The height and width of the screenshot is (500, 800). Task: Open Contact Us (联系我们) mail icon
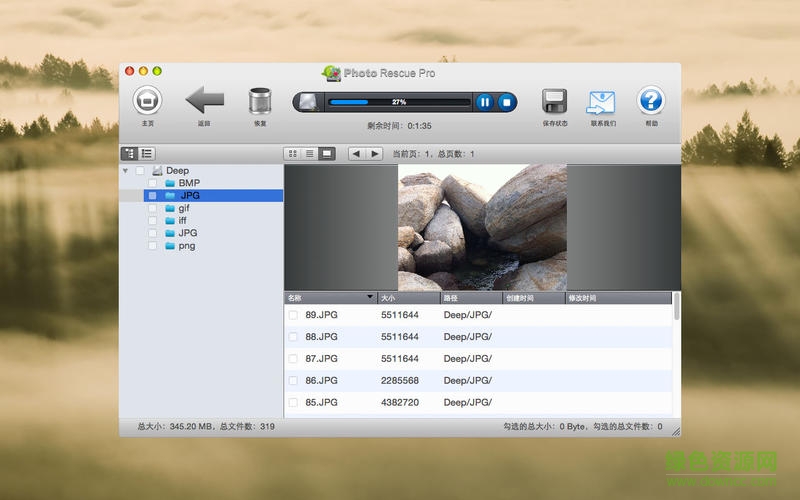[602, 102]
